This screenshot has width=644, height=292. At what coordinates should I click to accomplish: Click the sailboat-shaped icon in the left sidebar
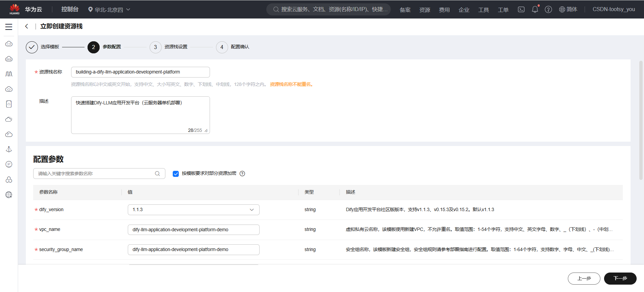pyautogui.click(x=9, y=149)
